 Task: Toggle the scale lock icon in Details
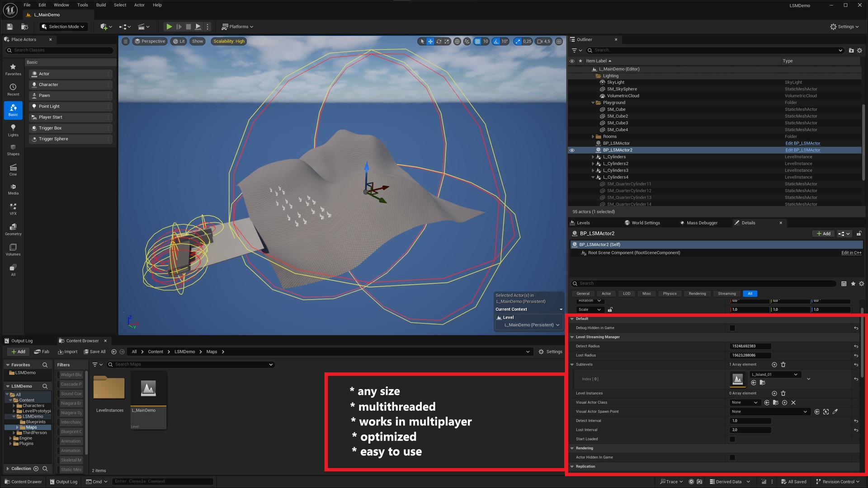[610, 310]
